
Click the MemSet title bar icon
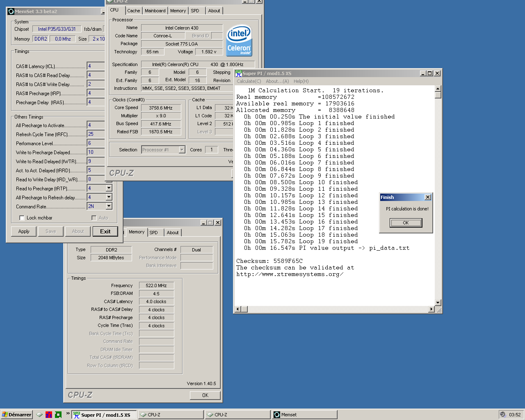click(11, 11)
